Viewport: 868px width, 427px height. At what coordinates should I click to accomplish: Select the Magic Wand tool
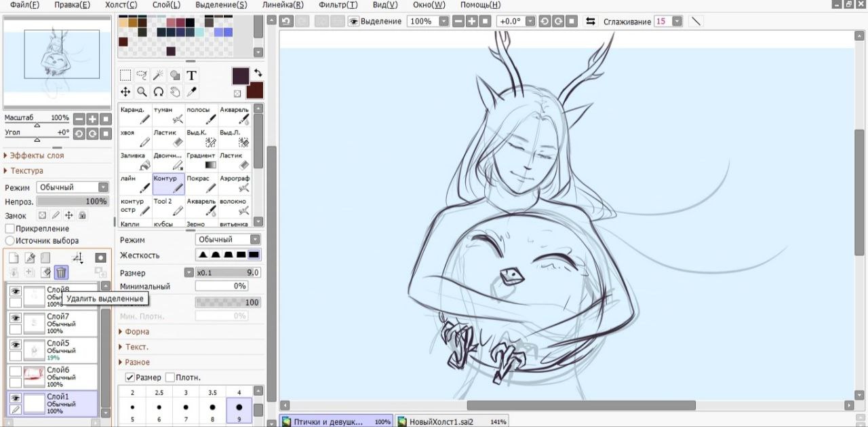click(x=159, y=75)
